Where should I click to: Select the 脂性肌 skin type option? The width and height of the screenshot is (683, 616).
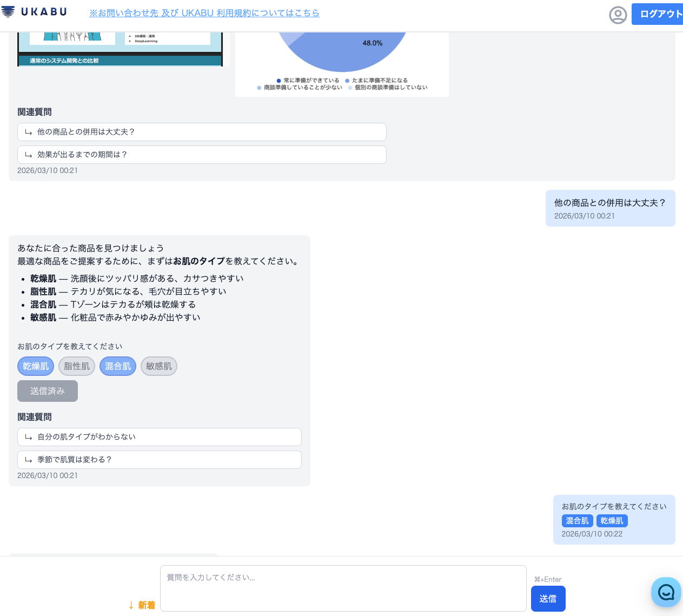[x=76, y=366]
